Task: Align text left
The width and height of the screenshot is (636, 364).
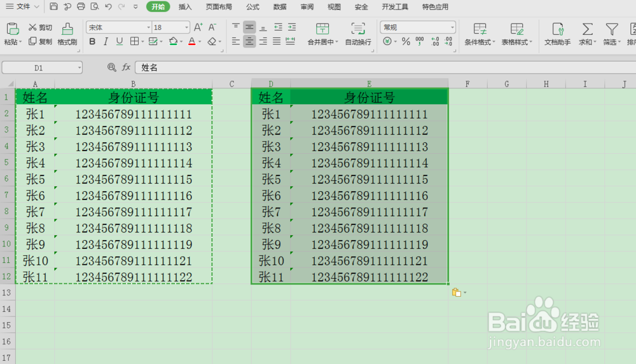Action: [236, 41]
